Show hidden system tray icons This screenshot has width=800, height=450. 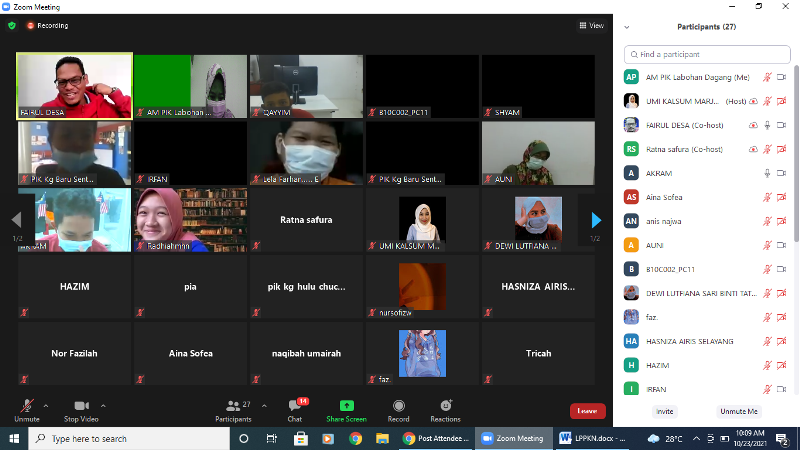click(696, 439)
